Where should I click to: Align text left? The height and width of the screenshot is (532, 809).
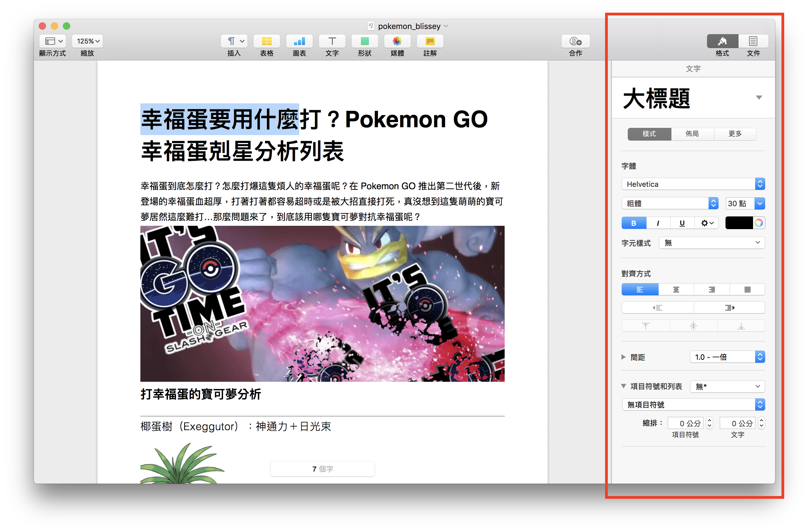(x=640, y=290)
